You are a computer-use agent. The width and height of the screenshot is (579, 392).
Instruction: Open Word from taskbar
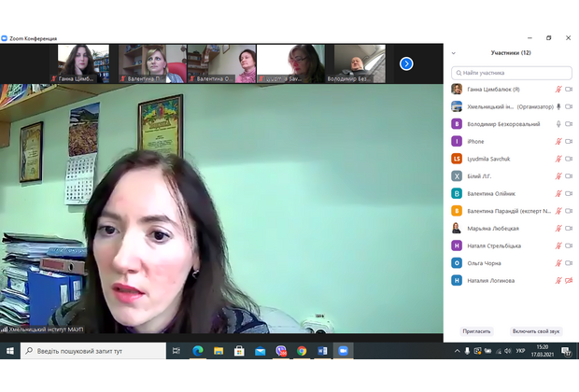pos(322,351)
